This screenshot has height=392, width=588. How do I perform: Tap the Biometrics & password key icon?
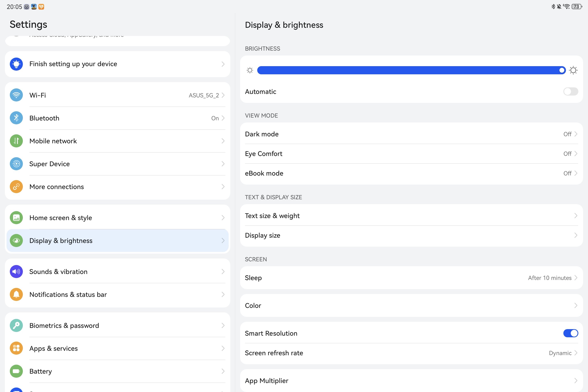click(16, 325)
